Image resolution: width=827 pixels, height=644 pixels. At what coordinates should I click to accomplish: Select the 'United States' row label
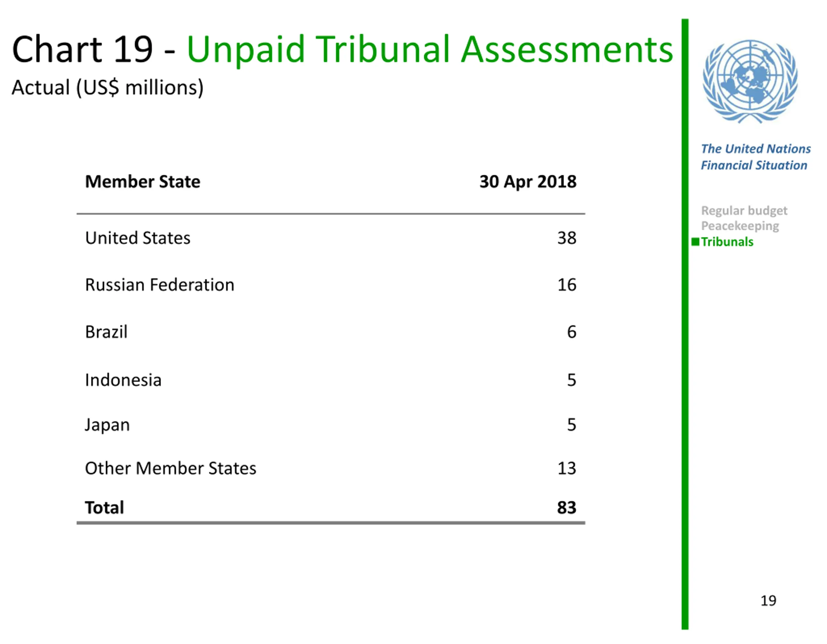[138, 238]
